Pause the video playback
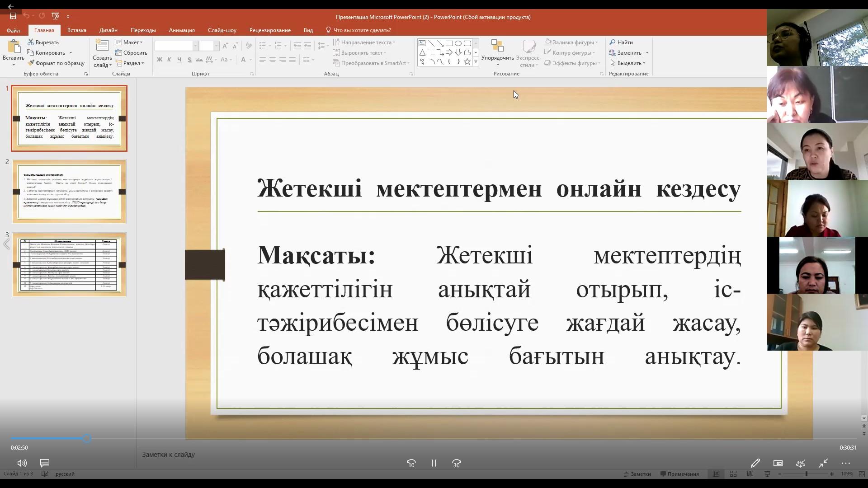This screenshot has width=868, height=488. click(x=434, y=463)
